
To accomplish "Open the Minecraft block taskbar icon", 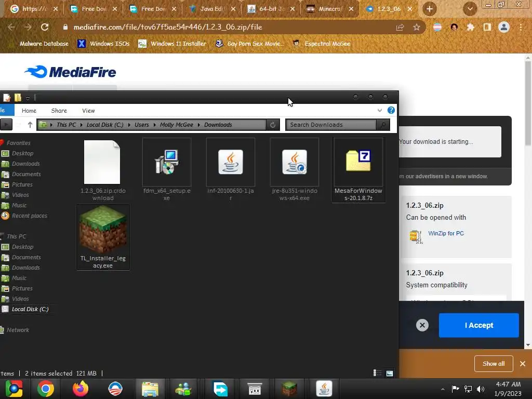I will (289, 389).
